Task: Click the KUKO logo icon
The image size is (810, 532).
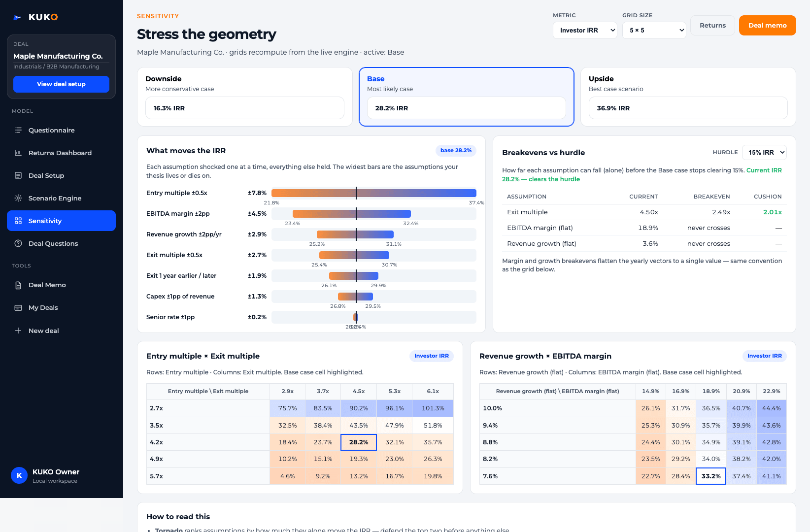Action: coord(17,17)
